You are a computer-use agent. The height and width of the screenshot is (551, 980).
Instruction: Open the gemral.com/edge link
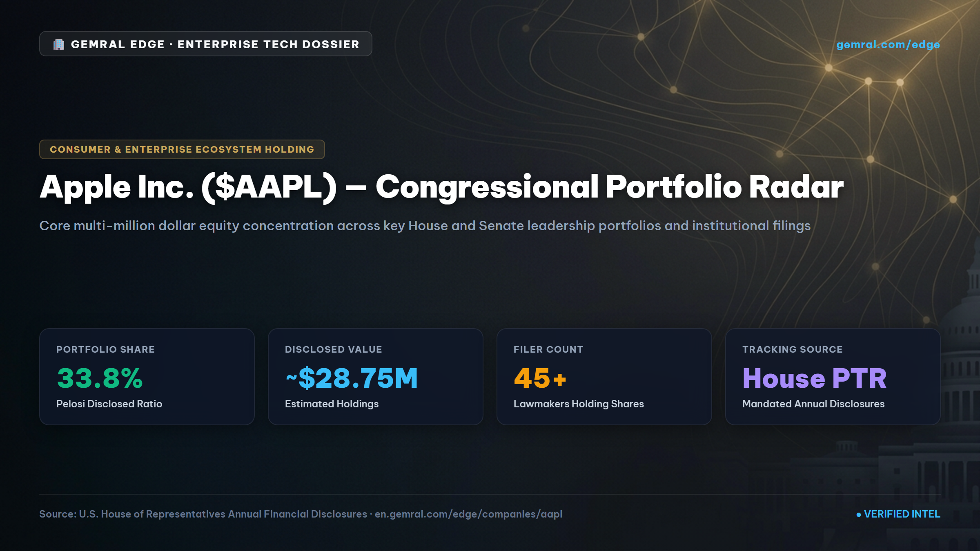(x=888, y=44)
